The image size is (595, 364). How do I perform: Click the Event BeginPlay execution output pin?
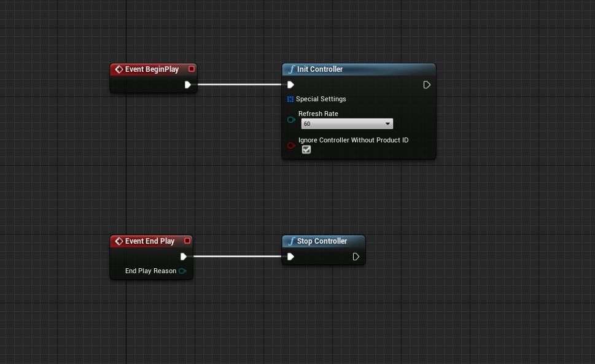click(188, 85)
